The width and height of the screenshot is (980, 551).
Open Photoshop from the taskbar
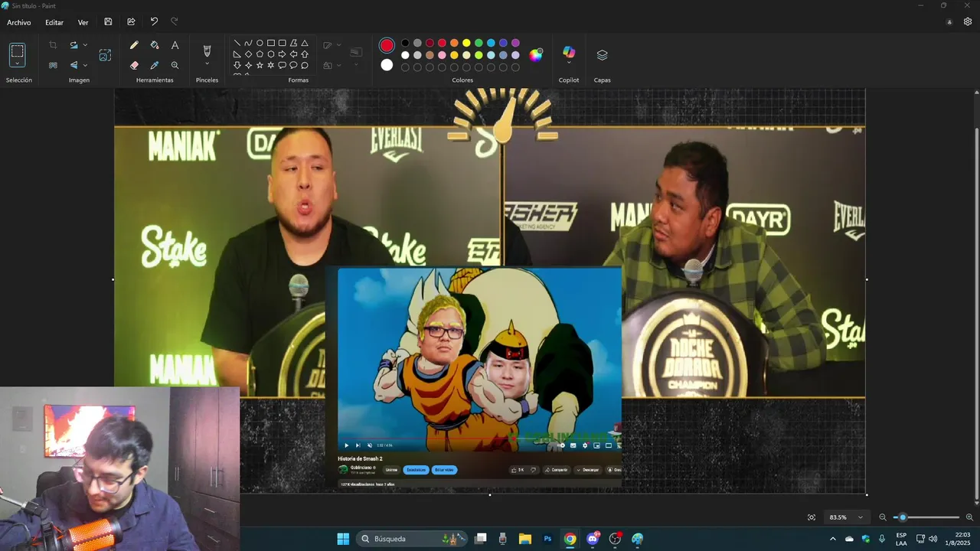[x=547, y=539]
